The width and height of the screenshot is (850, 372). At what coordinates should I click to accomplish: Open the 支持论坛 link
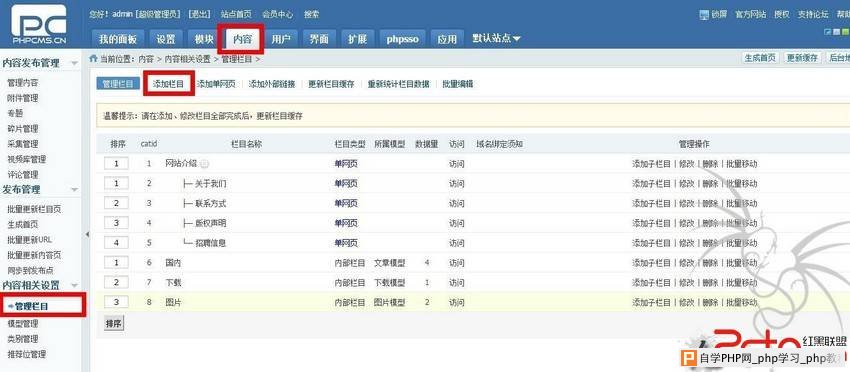pos(813,15)
